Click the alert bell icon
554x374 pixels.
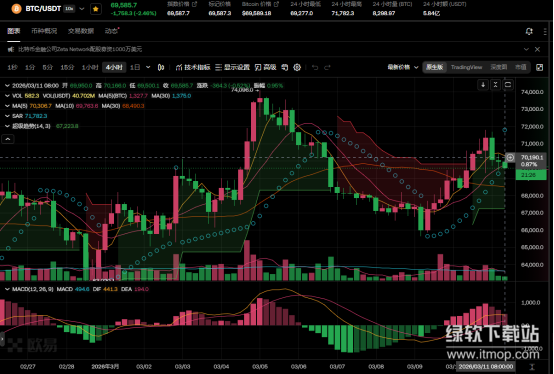pos(529,31)
